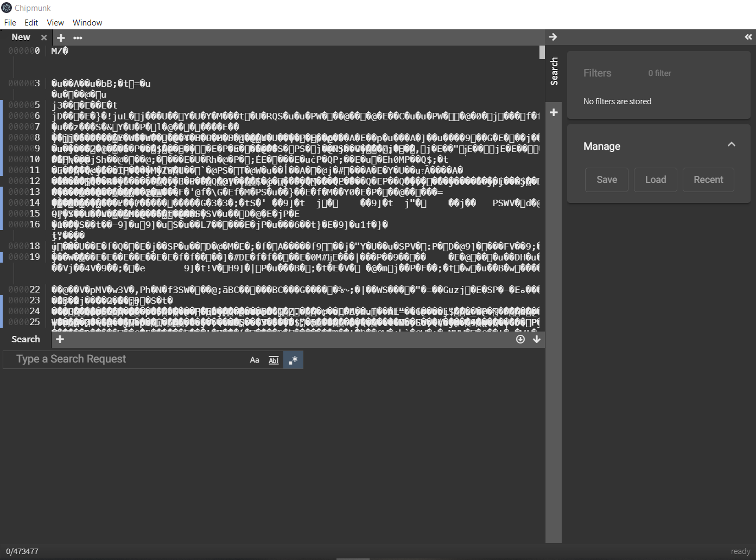Select log row 000010
The height and width of the screenshot is (560, 756).
point(271,160)
